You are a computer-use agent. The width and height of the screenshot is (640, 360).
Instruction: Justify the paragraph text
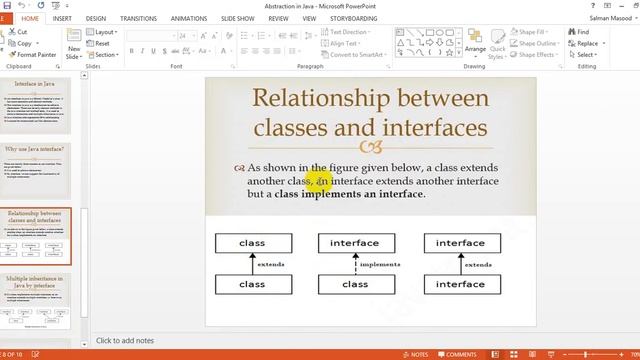click(x=277, y=51)
